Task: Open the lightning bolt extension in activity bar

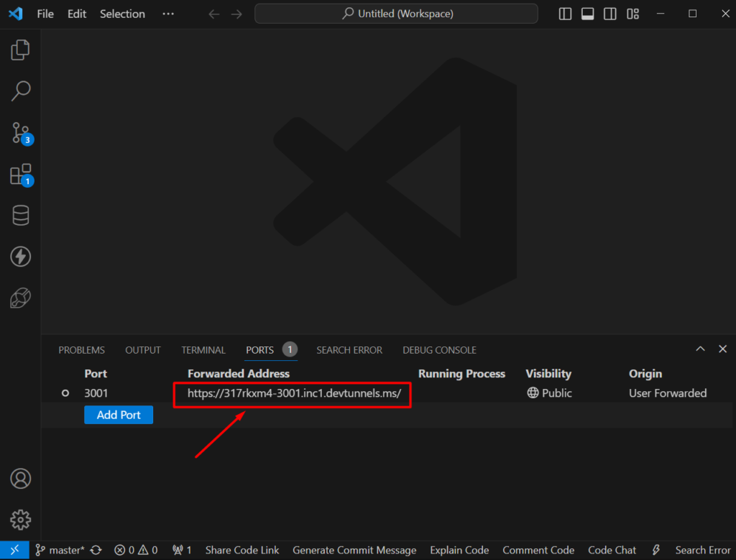Action: [x=20, y=257]
